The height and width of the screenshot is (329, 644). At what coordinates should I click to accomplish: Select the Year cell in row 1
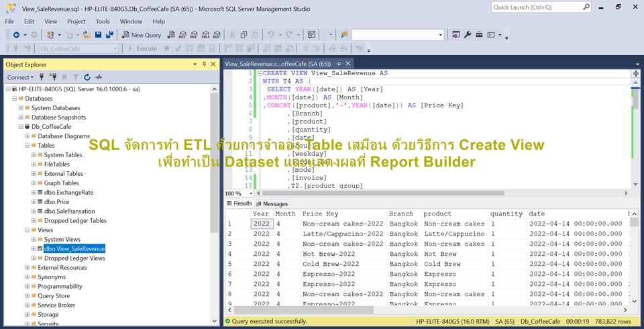point(261,224)
